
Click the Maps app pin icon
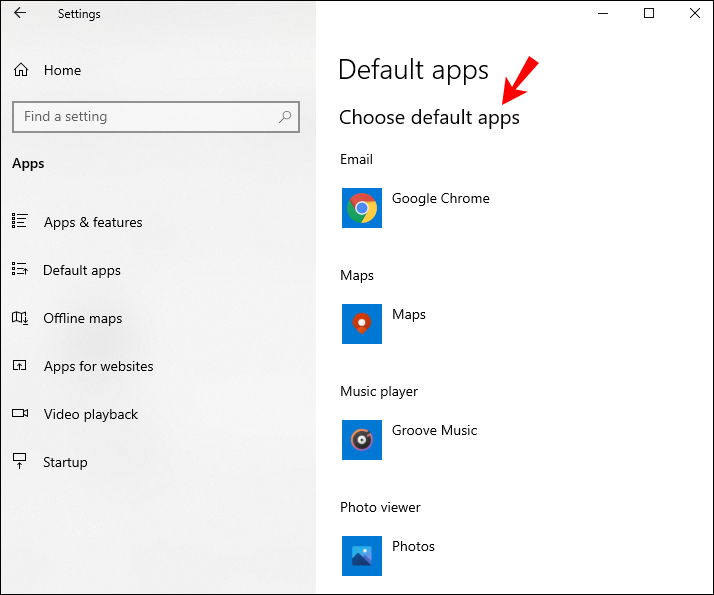click(362, 324)
